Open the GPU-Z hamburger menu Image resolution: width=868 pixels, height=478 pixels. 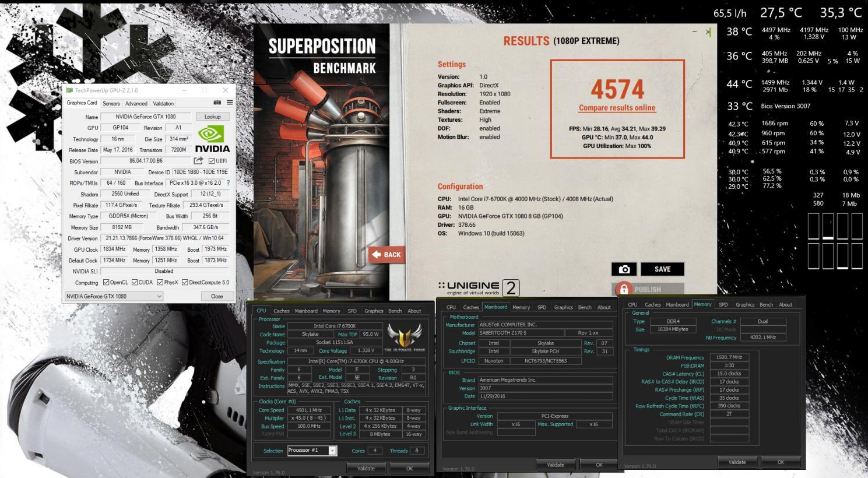coord(230,103)
